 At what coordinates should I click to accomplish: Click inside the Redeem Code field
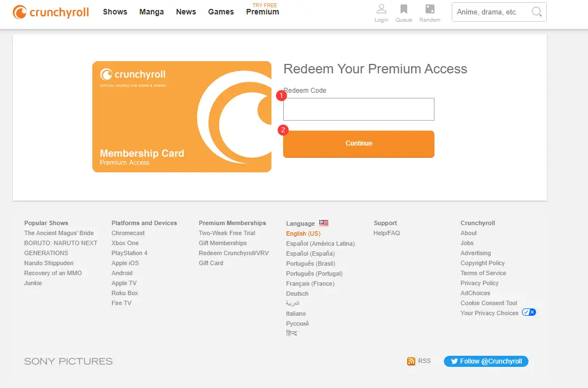[x=358, y=109]
